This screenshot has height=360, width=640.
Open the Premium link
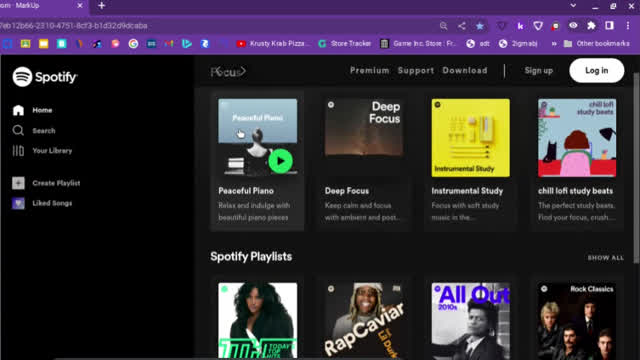click(369, 71)
